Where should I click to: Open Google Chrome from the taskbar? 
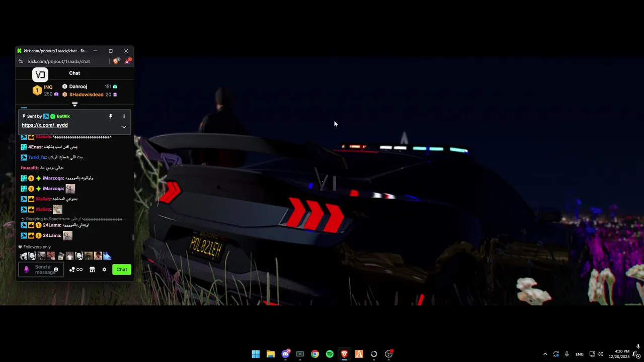pyautogui.click(x=315, y=354)
